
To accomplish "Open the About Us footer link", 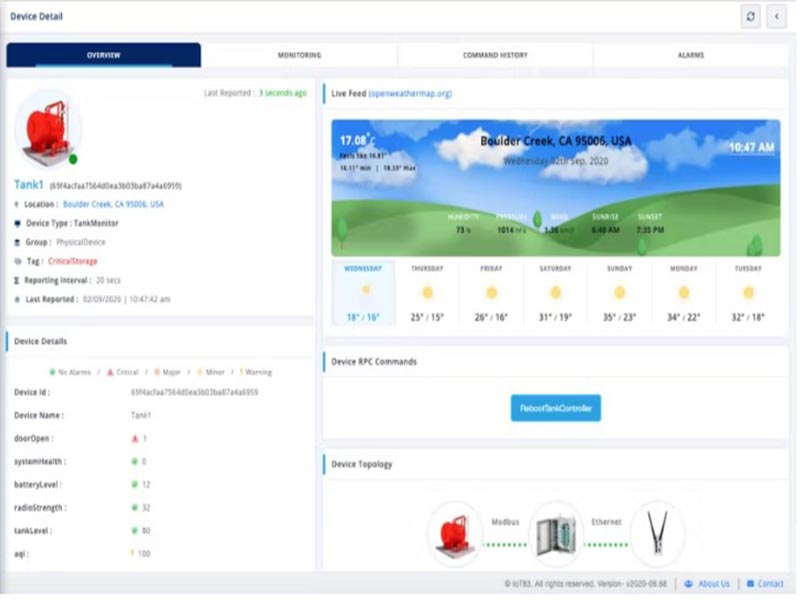I will click(x=712, y=583).
